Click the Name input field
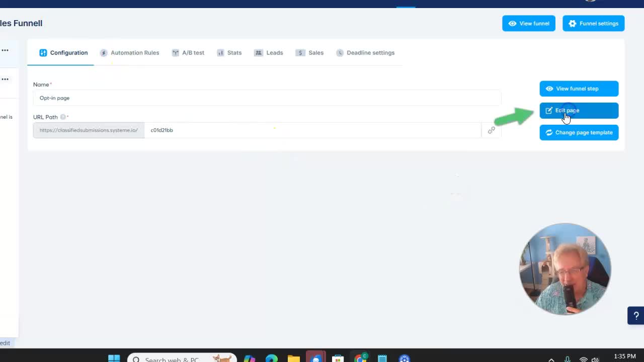The height and width of the screenshot is (362, 644). coord(267,98)
